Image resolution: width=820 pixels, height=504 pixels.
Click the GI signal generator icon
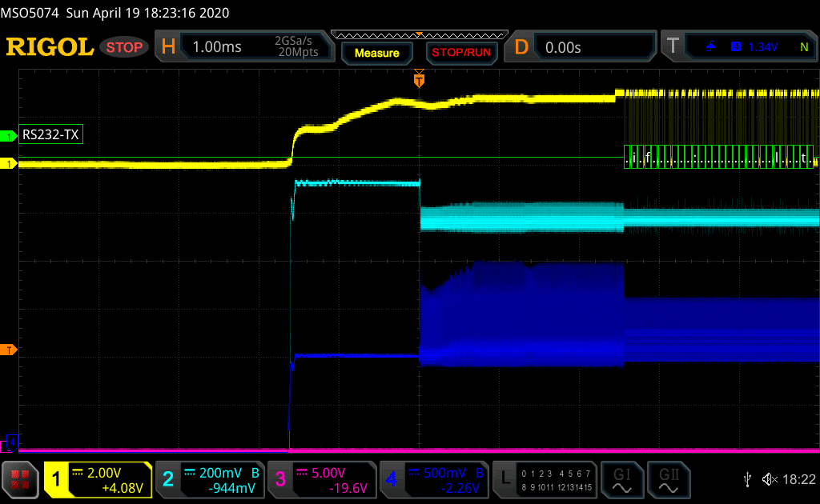pyautogui.click(x=621, y=479)
